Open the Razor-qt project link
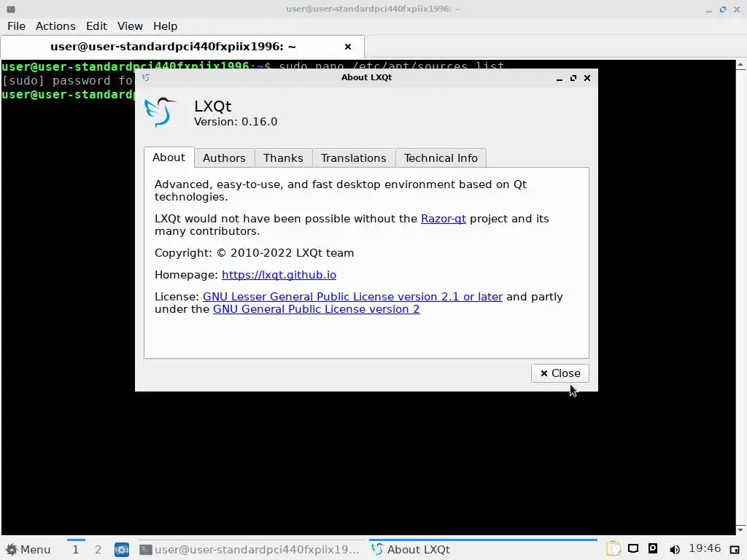Screen dimensions: 747x560 pyautogui.click(x=443, y=219)
